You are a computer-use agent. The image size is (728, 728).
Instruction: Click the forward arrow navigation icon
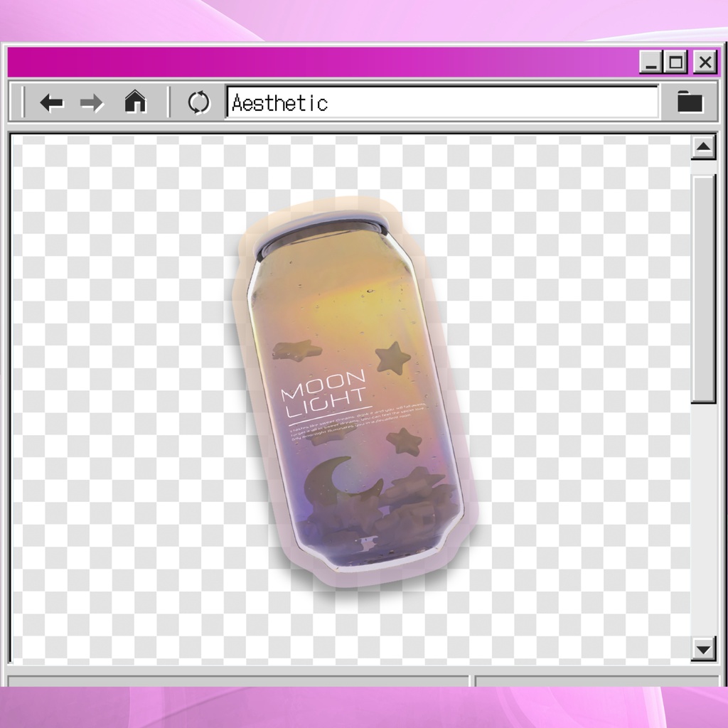pyautogui.click(x=92, y=102)
